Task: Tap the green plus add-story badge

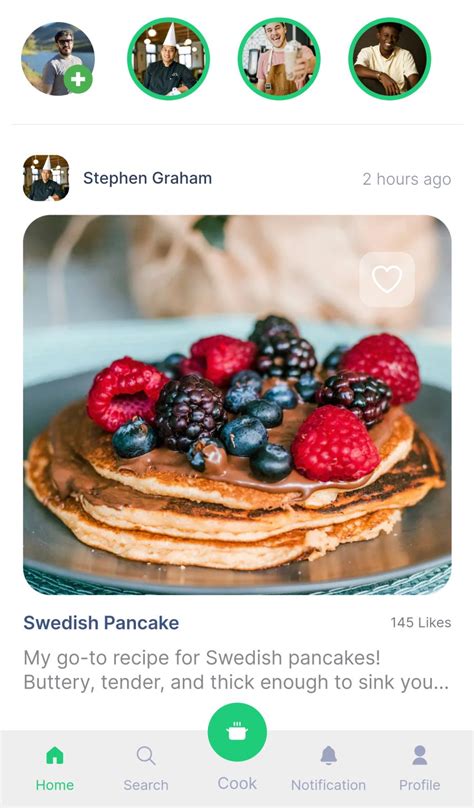Action: tap(78, 79)
